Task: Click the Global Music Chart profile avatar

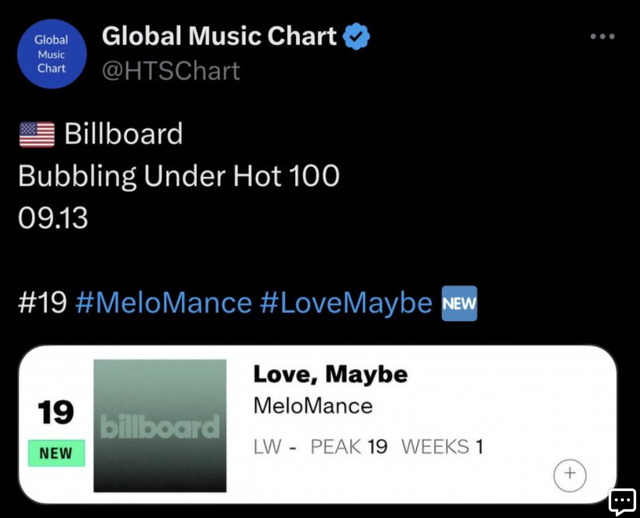Action: [51, 55]
